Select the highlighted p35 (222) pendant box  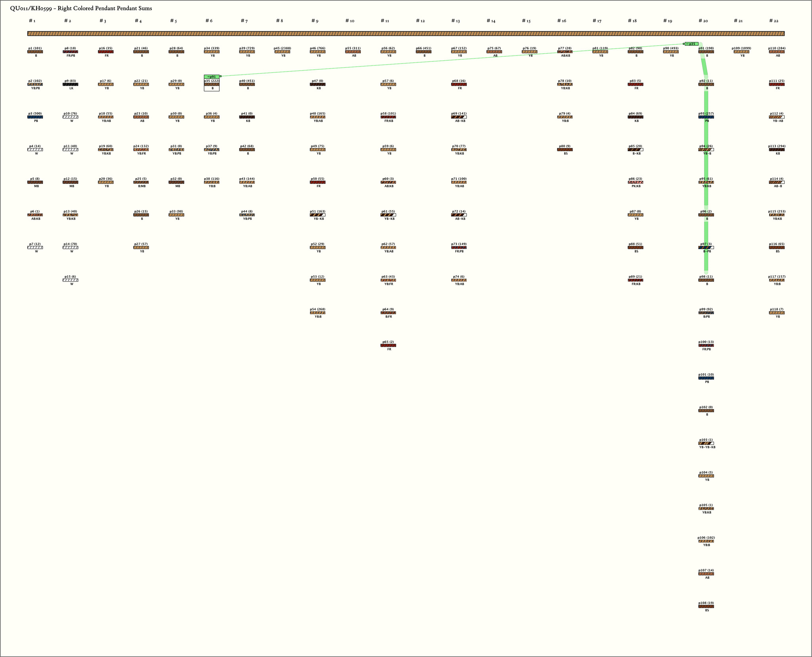pyautogui.click(x=211, y=85)
